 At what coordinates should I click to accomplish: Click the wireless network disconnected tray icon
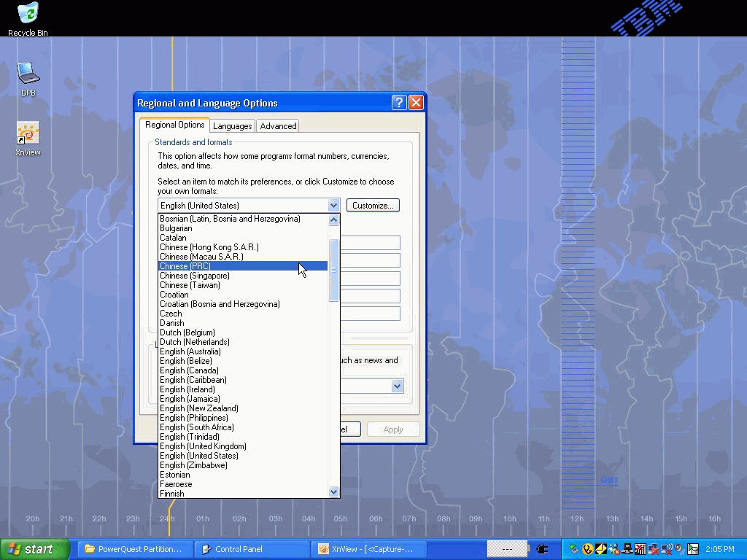point(665,549)
